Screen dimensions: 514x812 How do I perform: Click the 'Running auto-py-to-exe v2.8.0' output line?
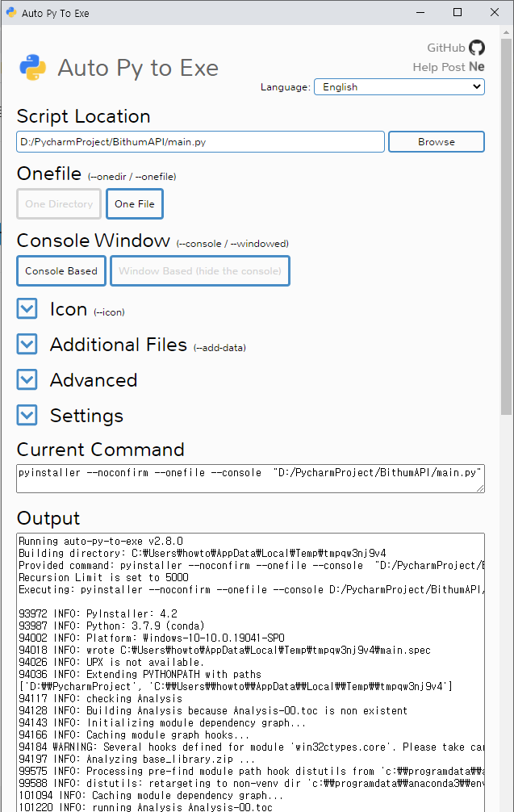point(101,541)
